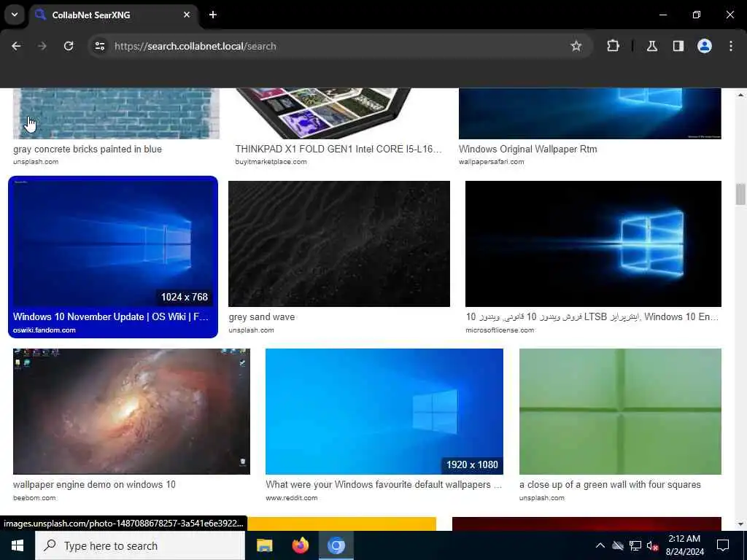Go back to the previous page
The image size is (747, 560).
pos(16,46)
